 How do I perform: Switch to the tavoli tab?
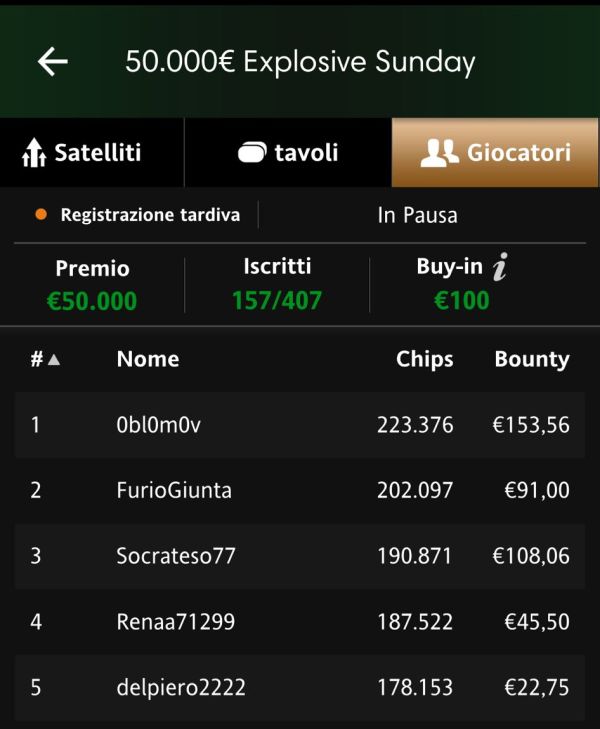pyautogui.click(x=288, y=152)
